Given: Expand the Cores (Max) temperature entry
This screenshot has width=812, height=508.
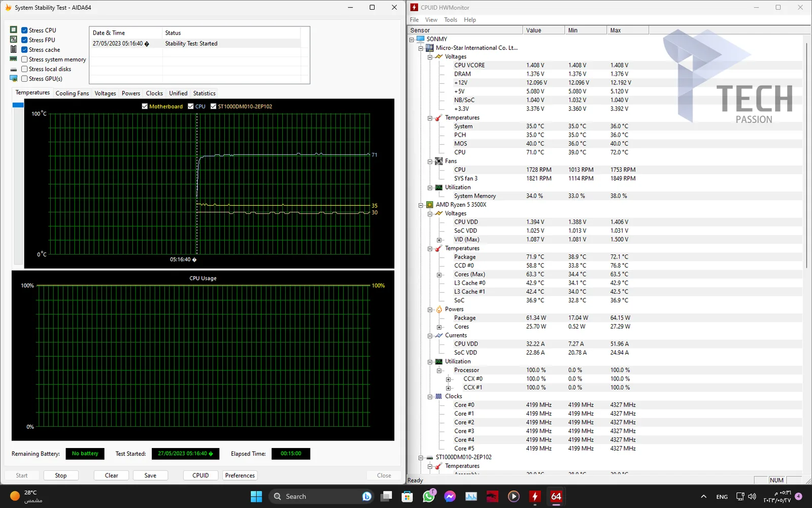Looking at the screenshot, I should pyautogui.click(x=439, y=275).
